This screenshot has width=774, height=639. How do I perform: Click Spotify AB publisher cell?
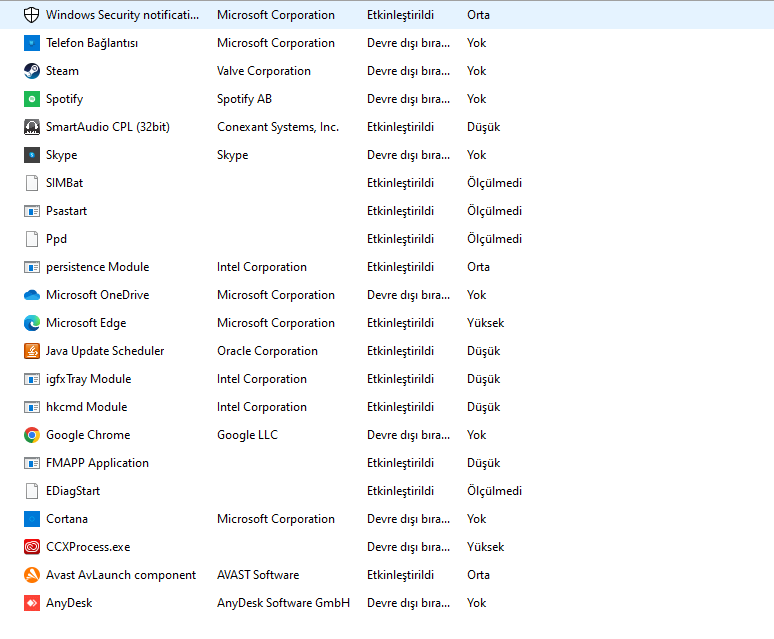pyautogui.click(x=244, y=99)
